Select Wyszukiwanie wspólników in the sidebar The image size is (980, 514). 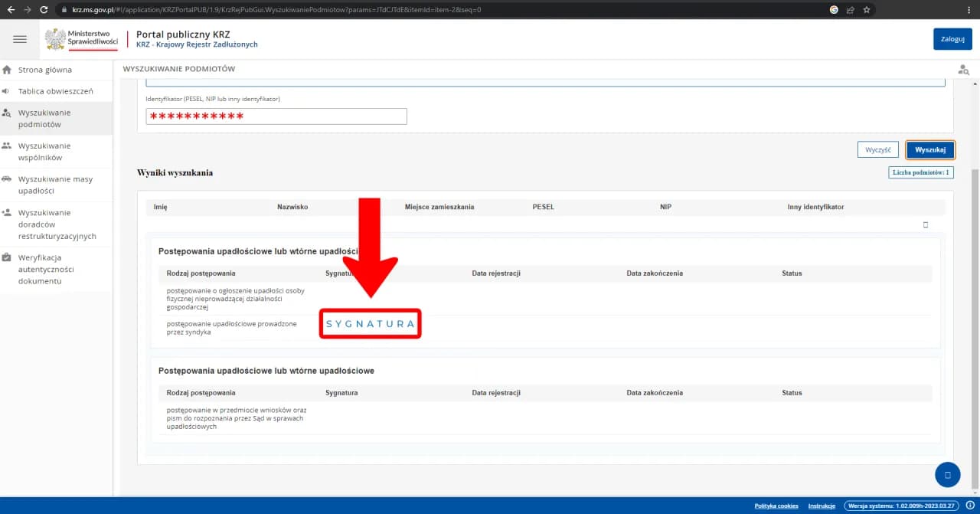point(44,152)
